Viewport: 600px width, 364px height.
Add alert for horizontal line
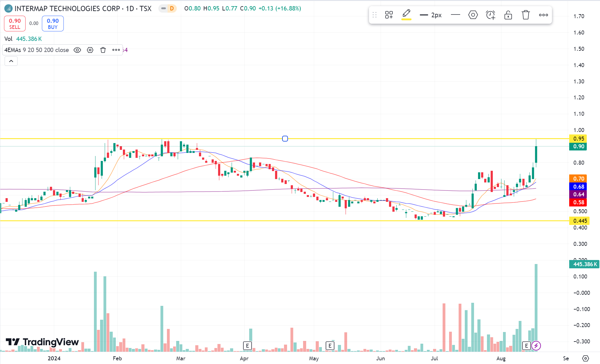490,15
